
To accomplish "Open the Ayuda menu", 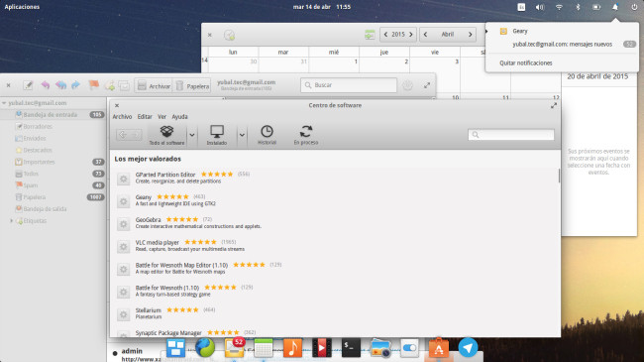I will click(x=179, y=117).
